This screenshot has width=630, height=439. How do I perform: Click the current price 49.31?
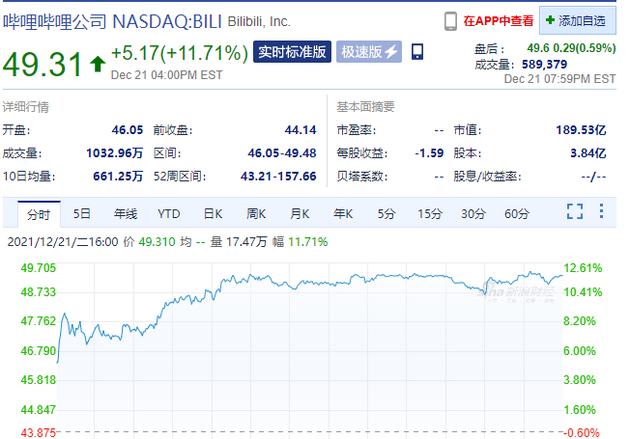click(43, 64)
